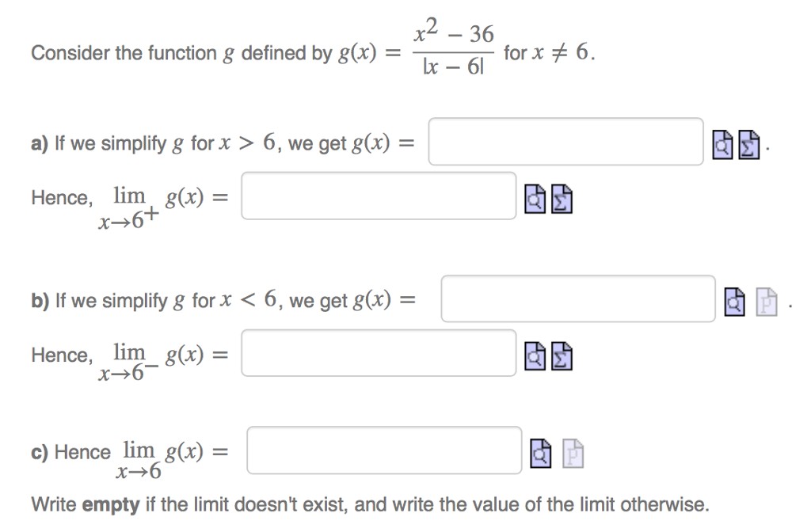Preview the part b simplified answer
The height and width of the screenshot is (532, 811).
pyautogui.click(x=733, y=301)
